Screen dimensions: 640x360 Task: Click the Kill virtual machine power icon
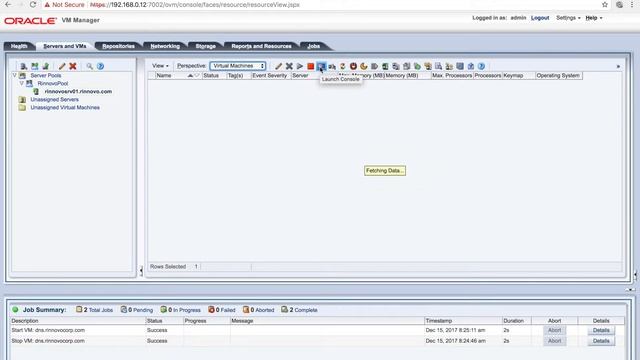(353, 66)
